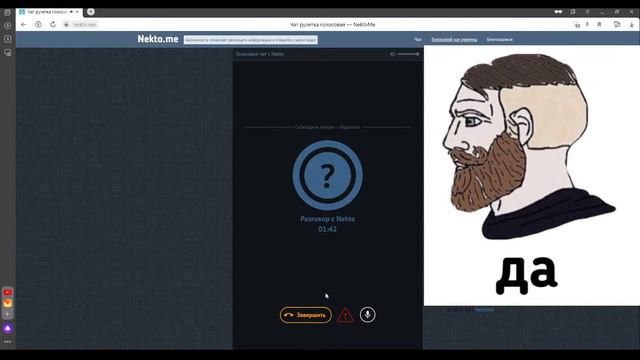Click the page title text in the address bar
The height and width of the screenshot is (360, 640).
tap(332, 24)
